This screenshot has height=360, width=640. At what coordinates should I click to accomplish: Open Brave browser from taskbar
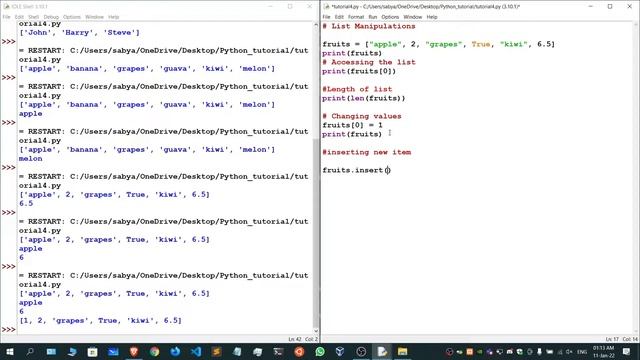click(x=134, y=351)
